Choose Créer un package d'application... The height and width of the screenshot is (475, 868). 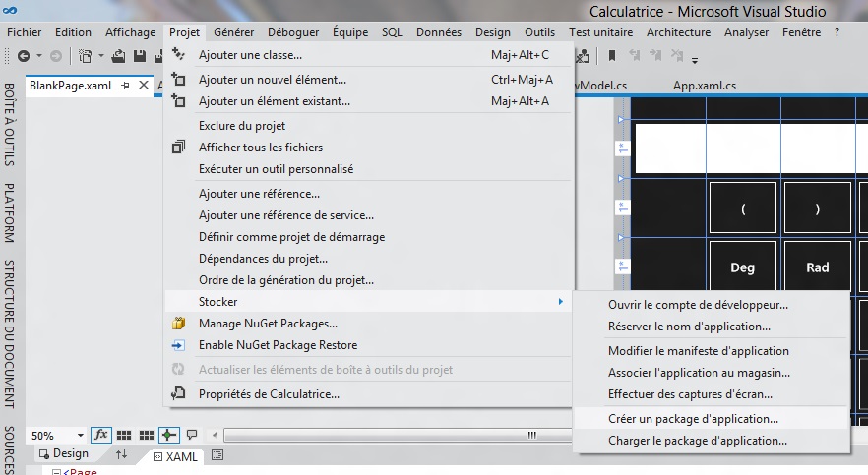(x=712, y=419)
